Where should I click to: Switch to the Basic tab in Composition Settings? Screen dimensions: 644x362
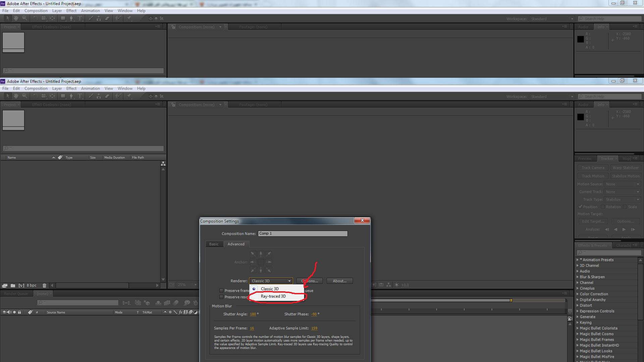point(214,244)
